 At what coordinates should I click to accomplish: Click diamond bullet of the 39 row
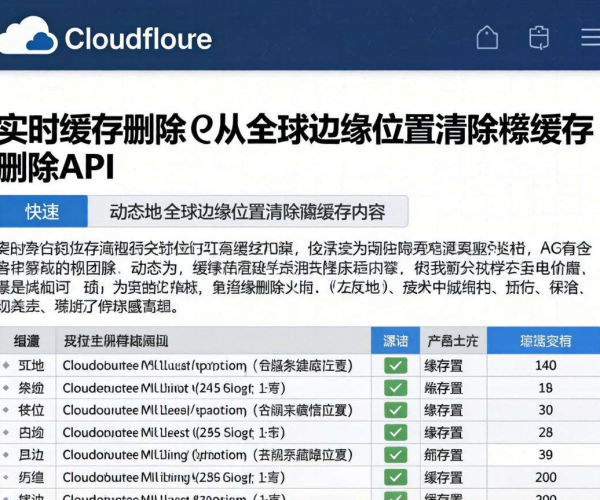pos(6,455)
